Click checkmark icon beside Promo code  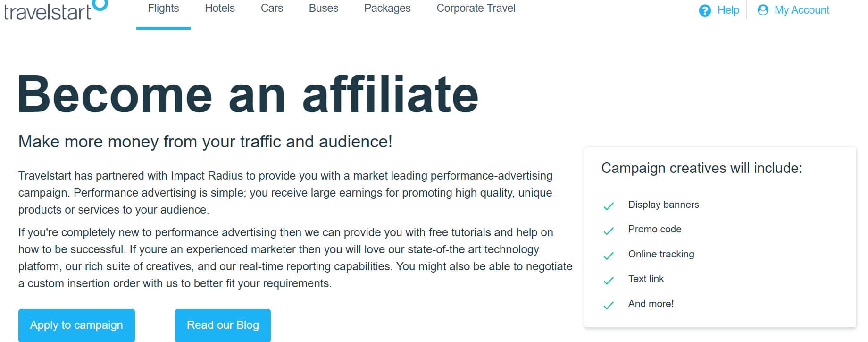(609, 231)
